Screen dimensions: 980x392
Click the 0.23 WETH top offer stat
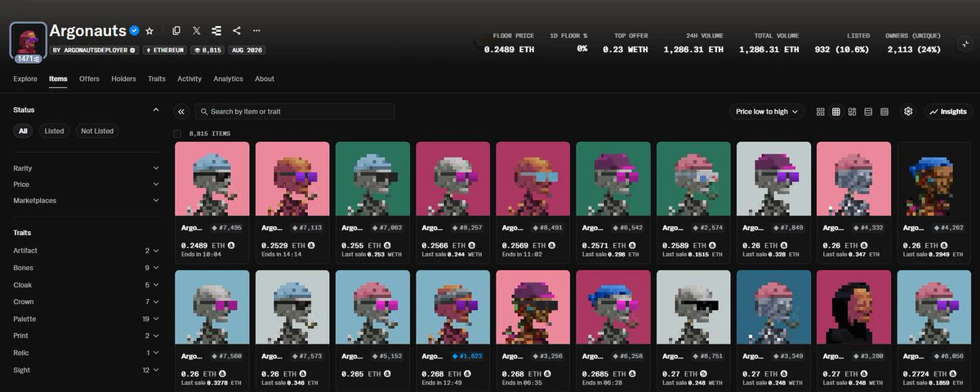click(x=626, y=43)
